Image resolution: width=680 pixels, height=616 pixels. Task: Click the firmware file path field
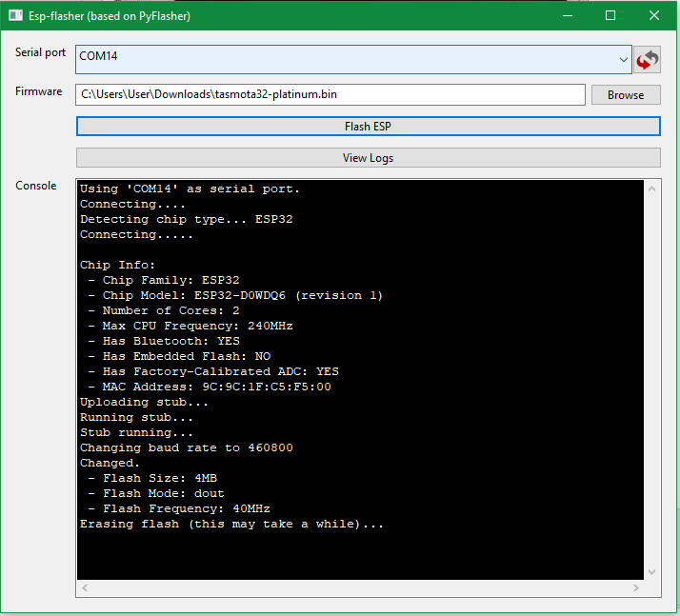point(330,94)
